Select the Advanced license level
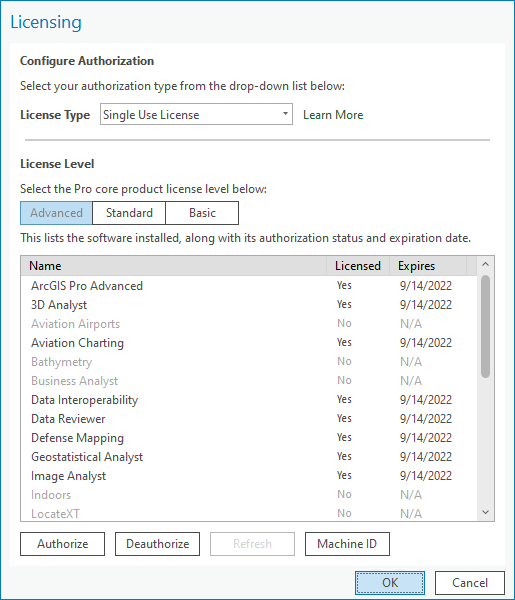The image size is (515, 600). (56, 213)
